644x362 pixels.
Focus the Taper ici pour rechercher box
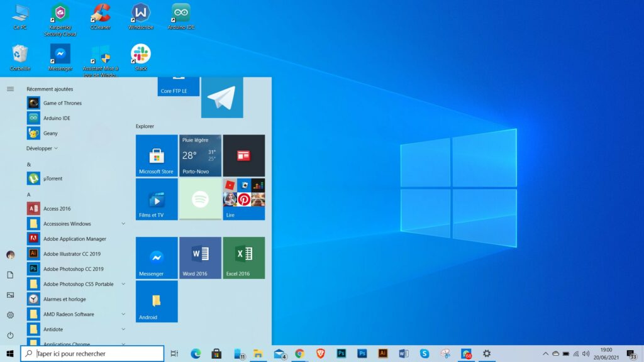point(92,353)
